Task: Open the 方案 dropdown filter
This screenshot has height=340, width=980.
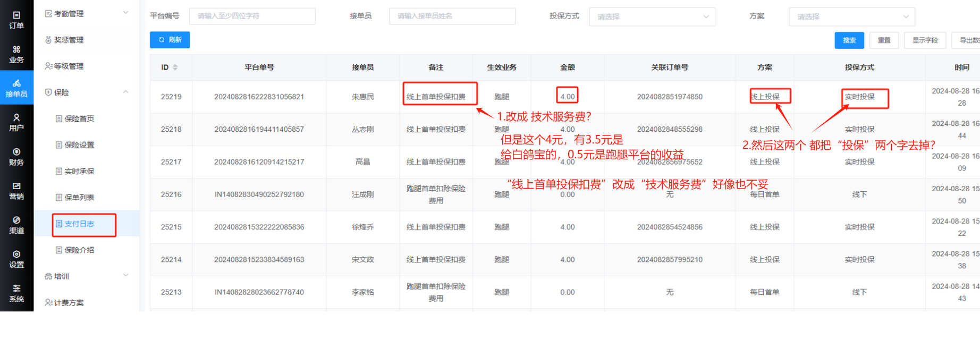Action: (x=852, y=16)
